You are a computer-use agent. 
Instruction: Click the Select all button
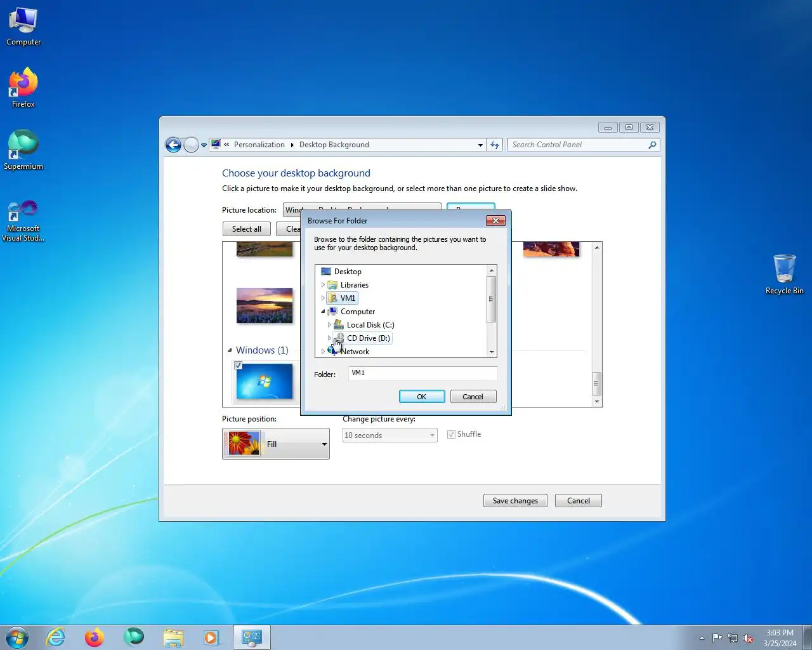247,229
